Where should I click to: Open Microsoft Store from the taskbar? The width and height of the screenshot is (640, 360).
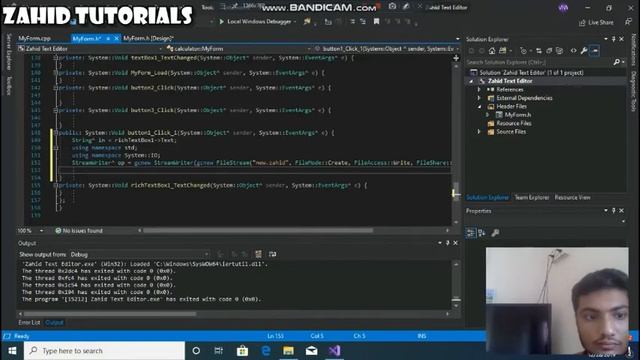(242, 351)
